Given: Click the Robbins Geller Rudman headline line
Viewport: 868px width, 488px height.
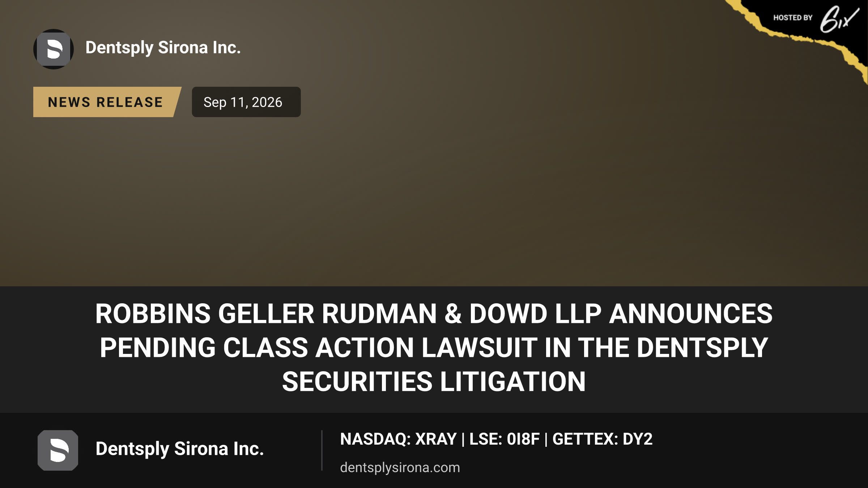Looking at the screenshot, I should point(434,314).
